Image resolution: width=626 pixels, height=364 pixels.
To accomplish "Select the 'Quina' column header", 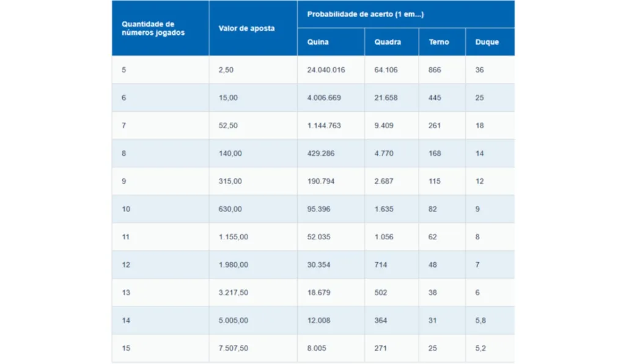I will pyautogui.click(x=317, y=42).
